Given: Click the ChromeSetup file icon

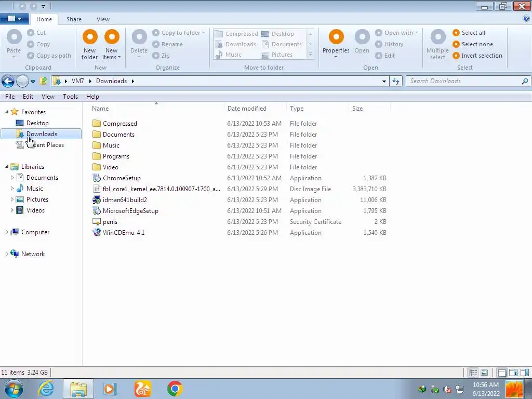Looking at the screenshot, I should coord(97,178).
